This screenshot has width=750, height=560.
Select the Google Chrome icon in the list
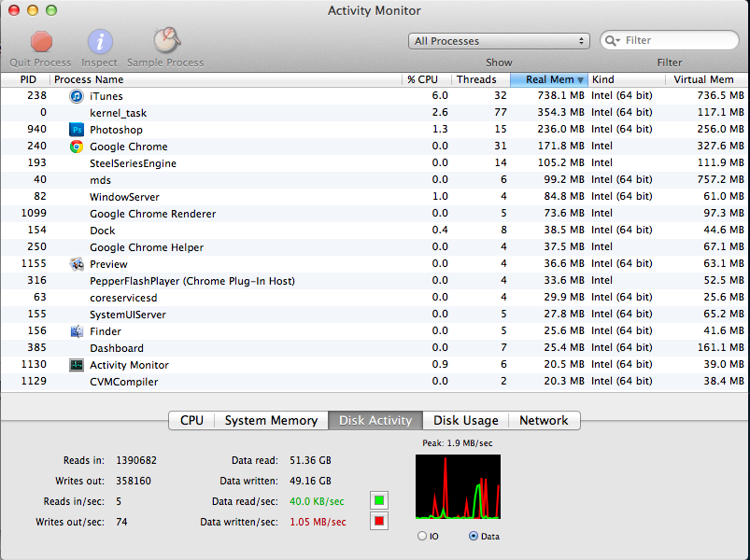[x=77, y=147]
